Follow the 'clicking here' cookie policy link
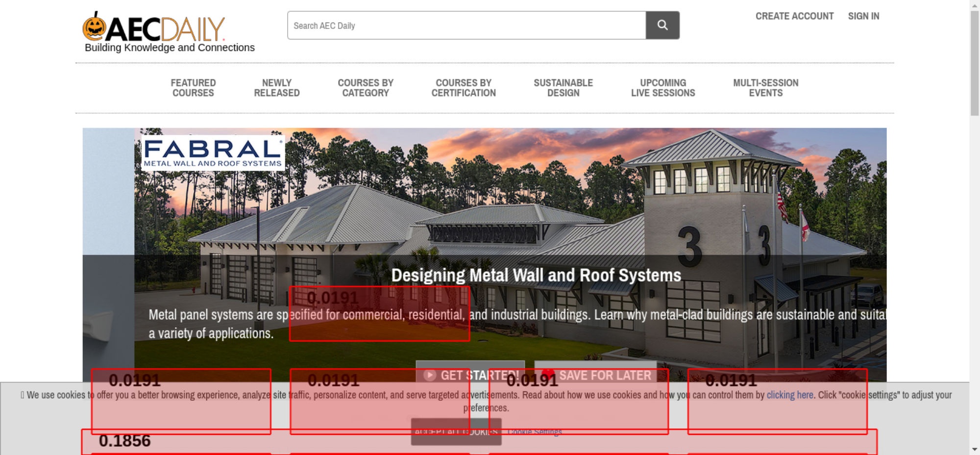The width and height of the screenshot is (980, 455). [x=789, y=395]
